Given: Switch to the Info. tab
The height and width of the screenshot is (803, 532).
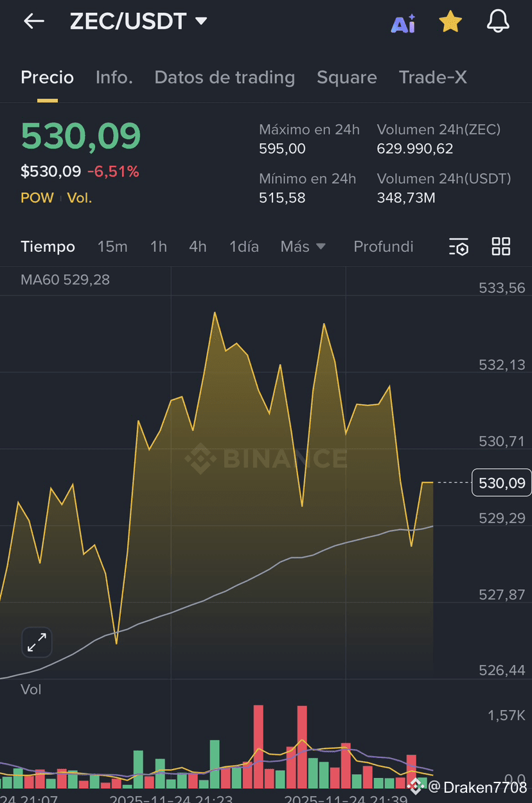Looking at the screenshot, I should [x=114, y=78].
